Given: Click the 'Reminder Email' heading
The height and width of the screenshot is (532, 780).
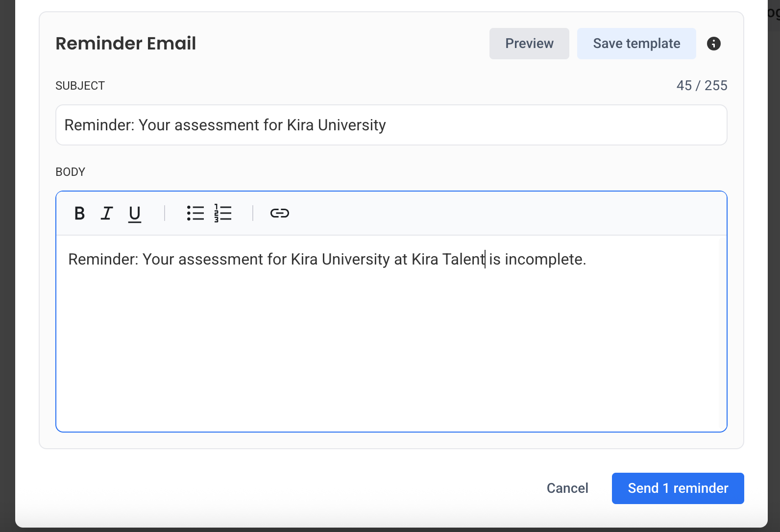Looking at the screenshot, I should 126,44.
